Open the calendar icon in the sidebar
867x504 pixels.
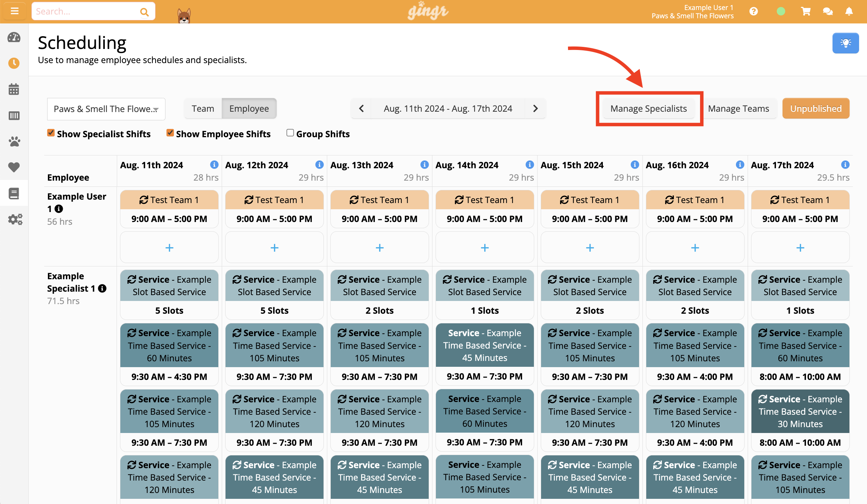pyautogui.click(x=14, y=89)
